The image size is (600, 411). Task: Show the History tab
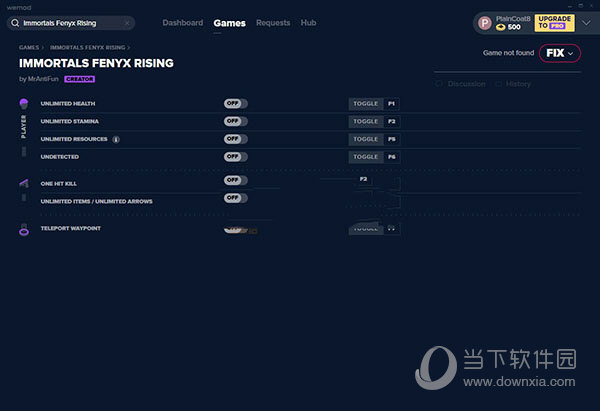[518, 84]
